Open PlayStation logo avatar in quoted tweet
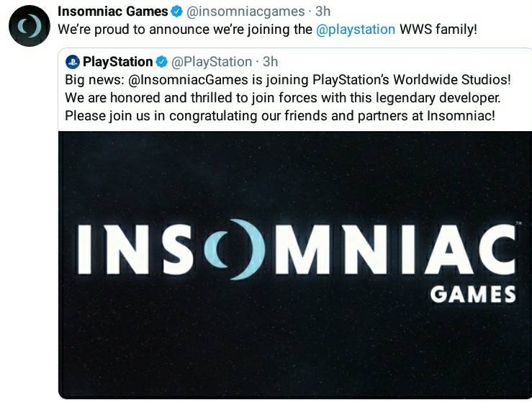 (x=72, y=62)
